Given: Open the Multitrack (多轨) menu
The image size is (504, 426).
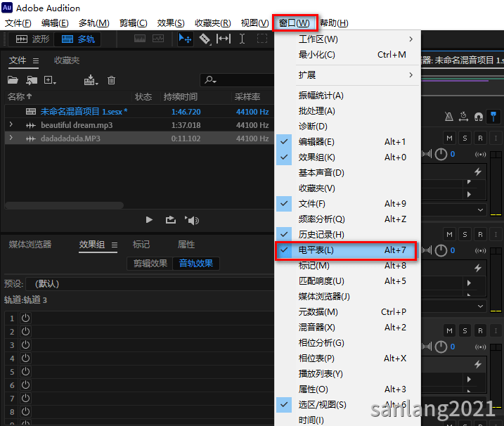Looking at the screenshot, I should pos(94,23).
